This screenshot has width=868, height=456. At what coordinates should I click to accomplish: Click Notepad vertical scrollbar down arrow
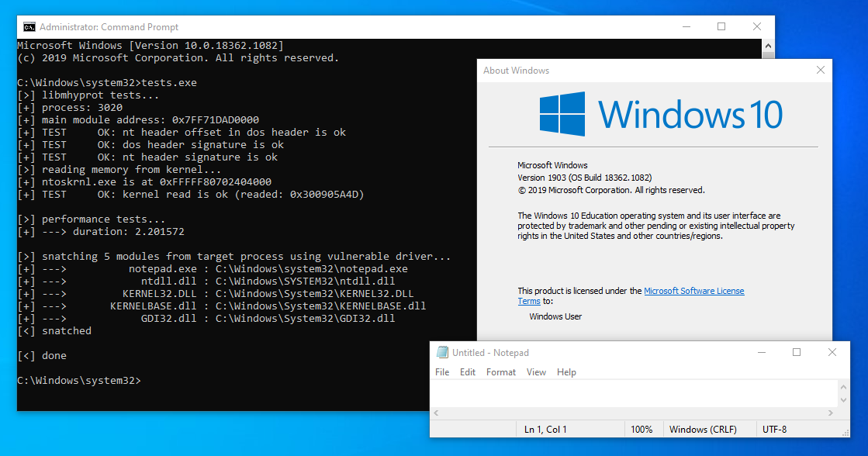pyautogui.click(x=843, y=400)
